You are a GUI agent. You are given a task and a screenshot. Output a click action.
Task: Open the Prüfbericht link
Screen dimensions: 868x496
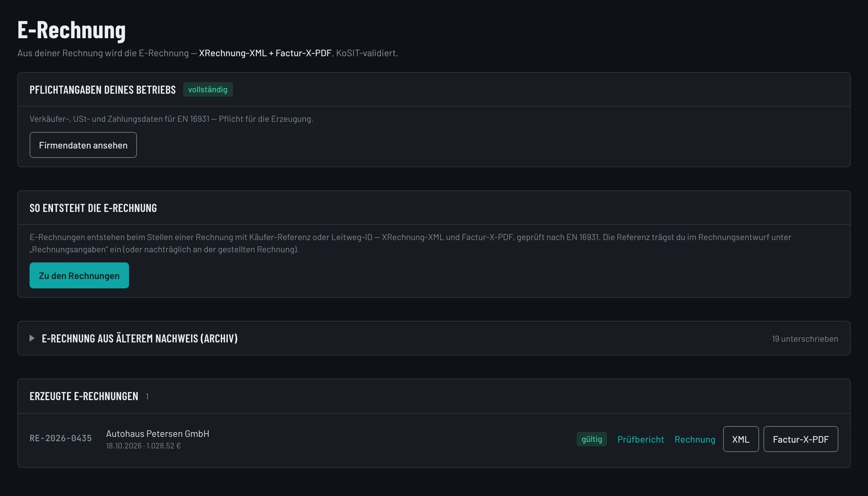tap(641, 439)
